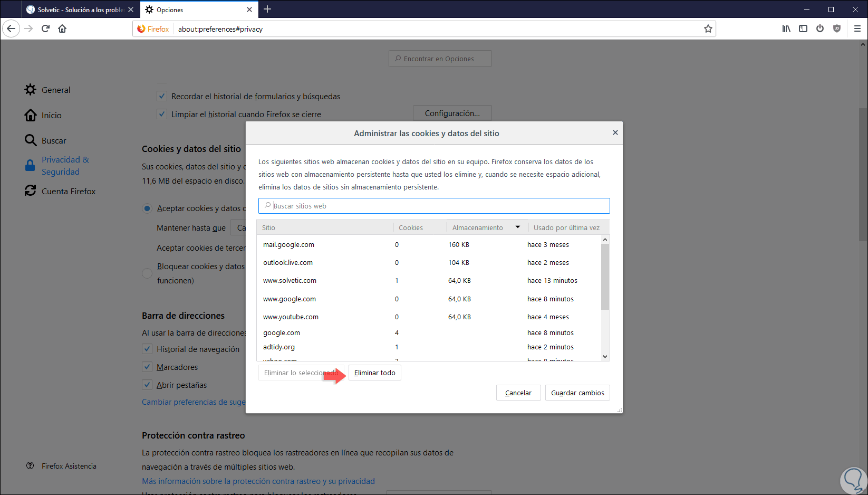Reload the current page
Screen dimensions: 868x495
pos(45,28)
